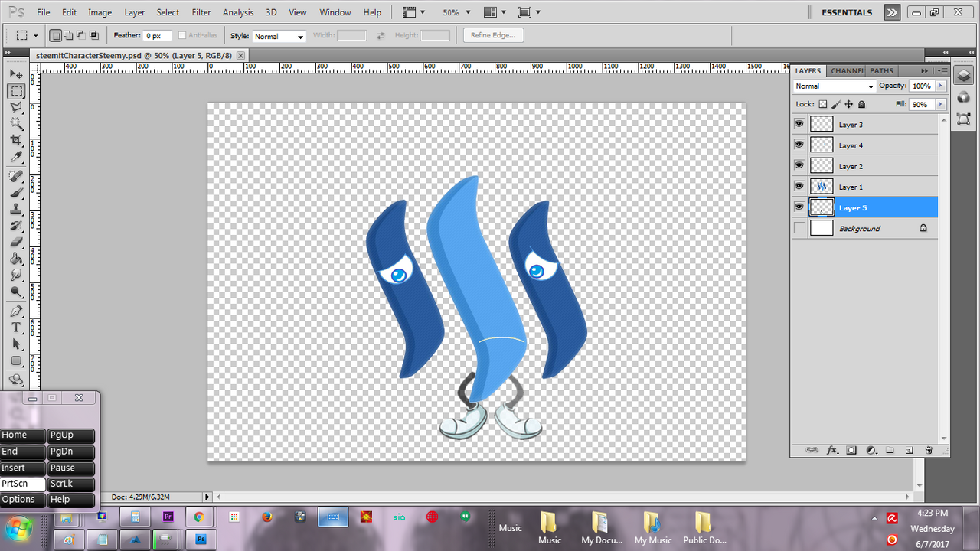Image resolution: width=980 pixels, height=551 pixels.
Task: Select the Crop tool
Action: tap(16, 141)
